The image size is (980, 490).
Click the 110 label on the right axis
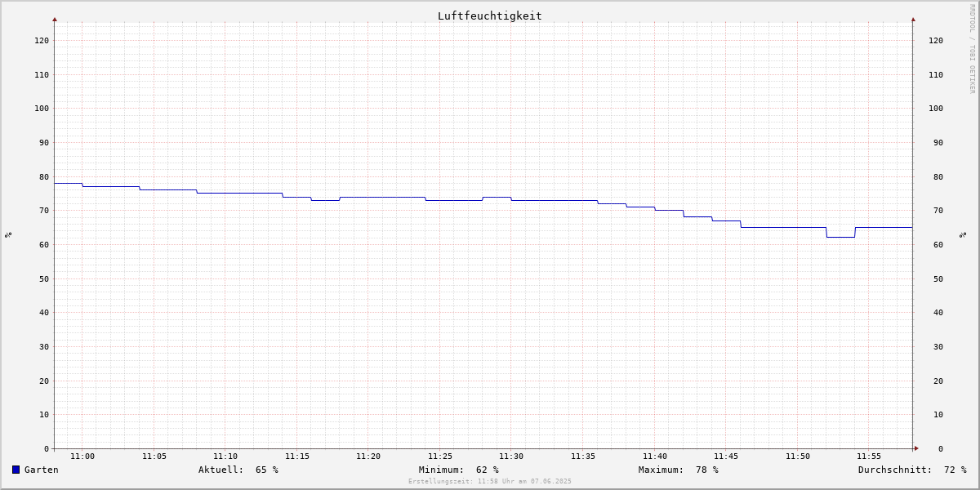[936, 74]
